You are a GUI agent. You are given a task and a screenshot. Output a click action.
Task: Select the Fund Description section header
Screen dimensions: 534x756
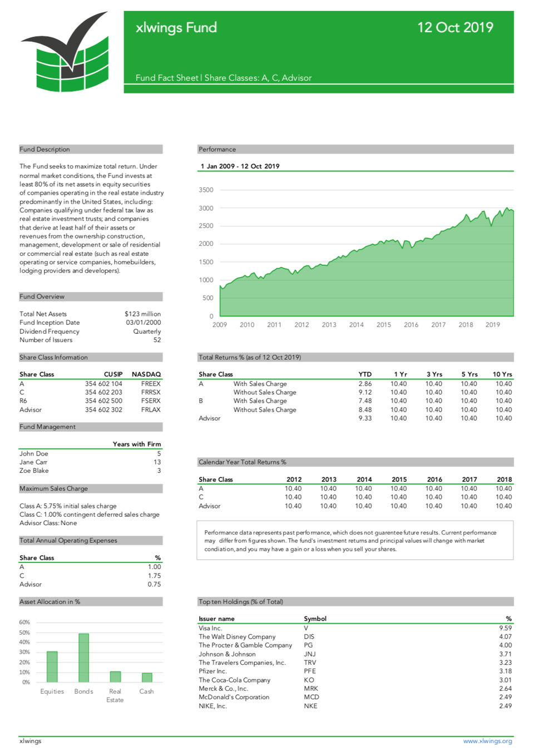[91, 149]
